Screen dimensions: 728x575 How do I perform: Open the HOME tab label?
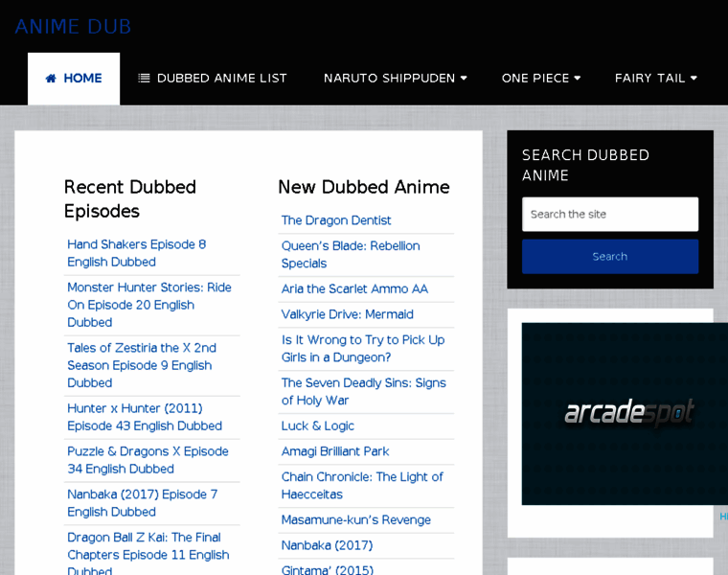[82, 78]
